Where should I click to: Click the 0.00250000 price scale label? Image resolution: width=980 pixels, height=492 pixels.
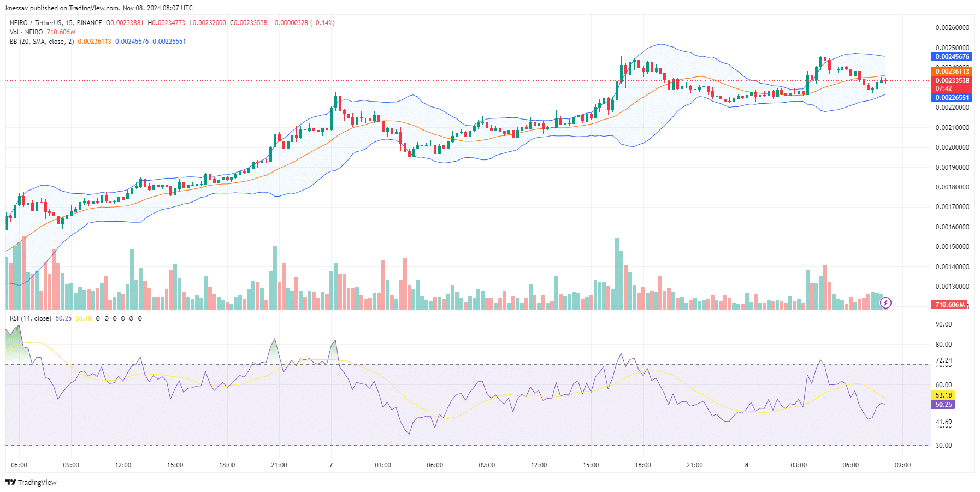952,48
